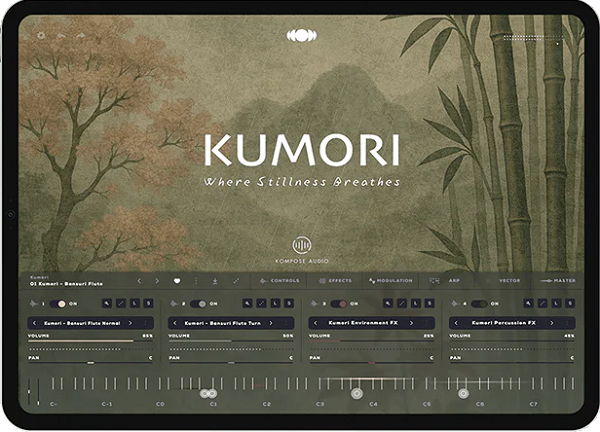
Task: Click the Kompose Audio logo
Action: [x=302, y=250]
